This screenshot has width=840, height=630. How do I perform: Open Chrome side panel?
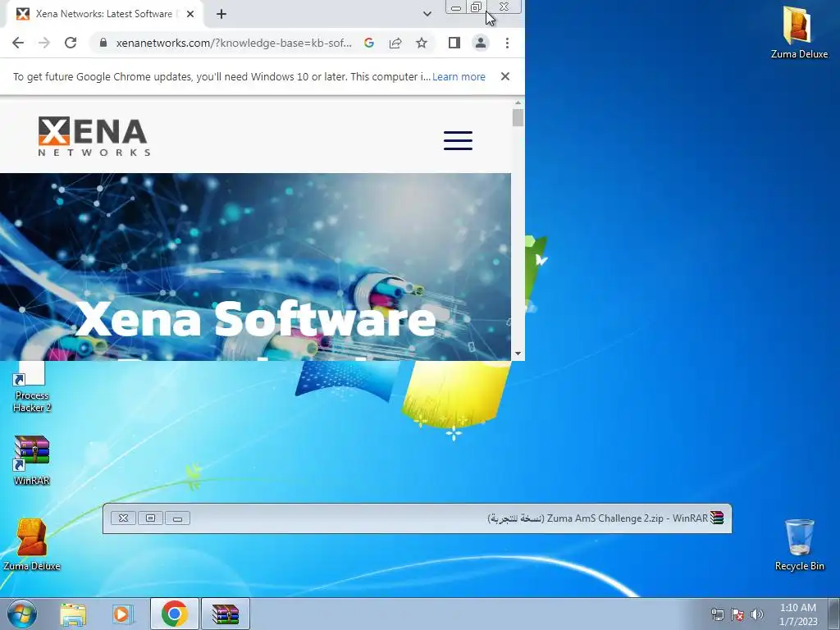(454, 43)
